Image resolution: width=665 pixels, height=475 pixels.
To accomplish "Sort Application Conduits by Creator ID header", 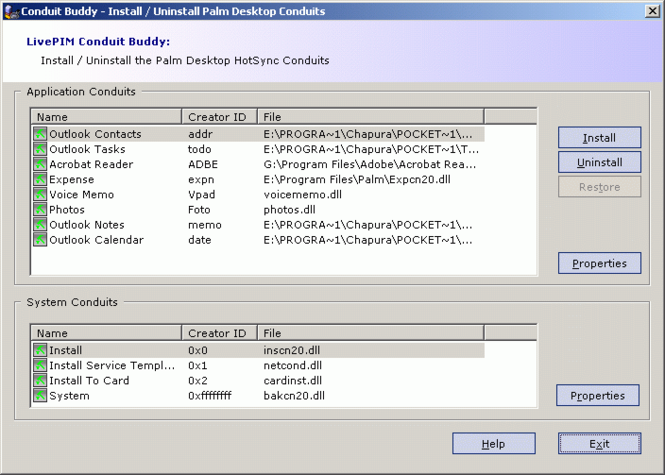I will point(220,117).
